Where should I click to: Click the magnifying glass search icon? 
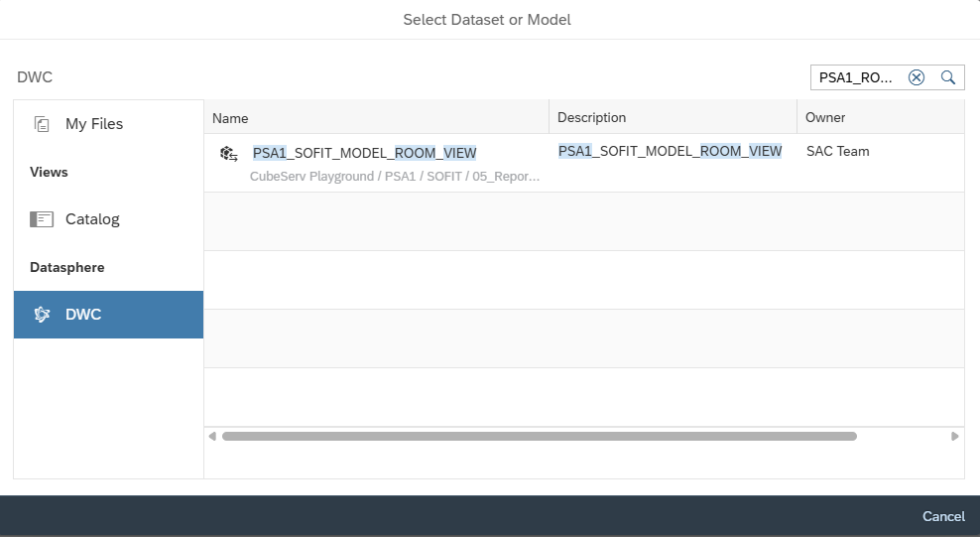point(948,77)
